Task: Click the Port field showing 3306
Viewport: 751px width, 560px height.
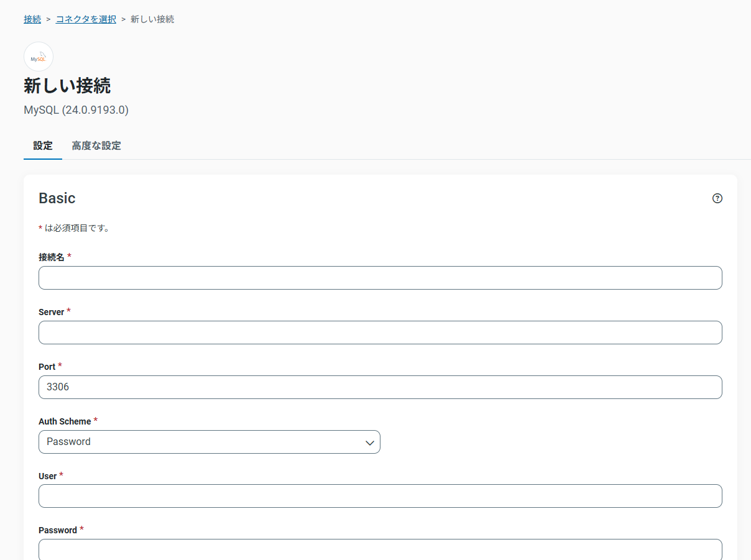Action: click(380, 387)
